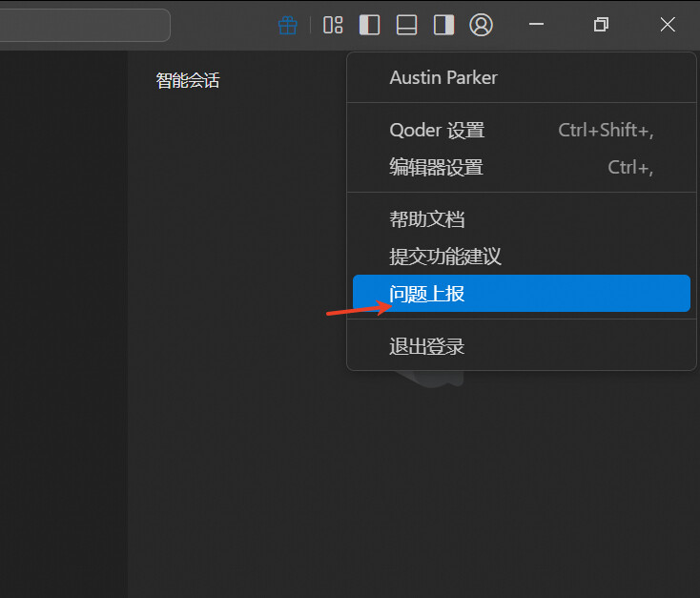
Task: Open the gift rewards icon
Action: coord(287,25)
